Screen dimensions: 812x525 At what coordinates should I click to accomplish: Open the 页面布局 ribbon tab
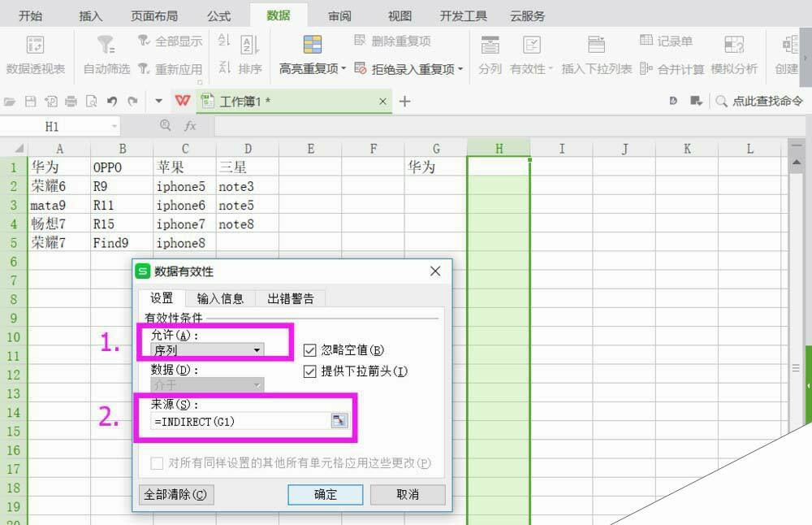coord(153,14)
